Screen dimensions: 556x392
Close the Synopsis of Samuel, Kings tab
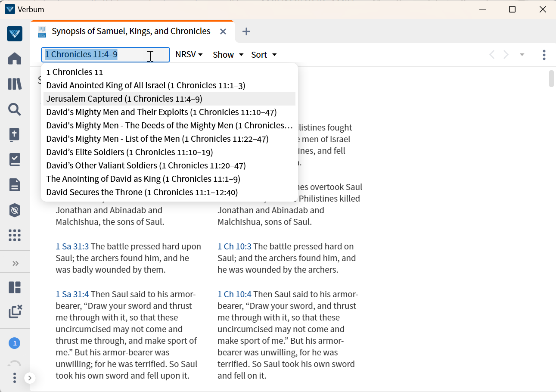[x=223, y=31]
